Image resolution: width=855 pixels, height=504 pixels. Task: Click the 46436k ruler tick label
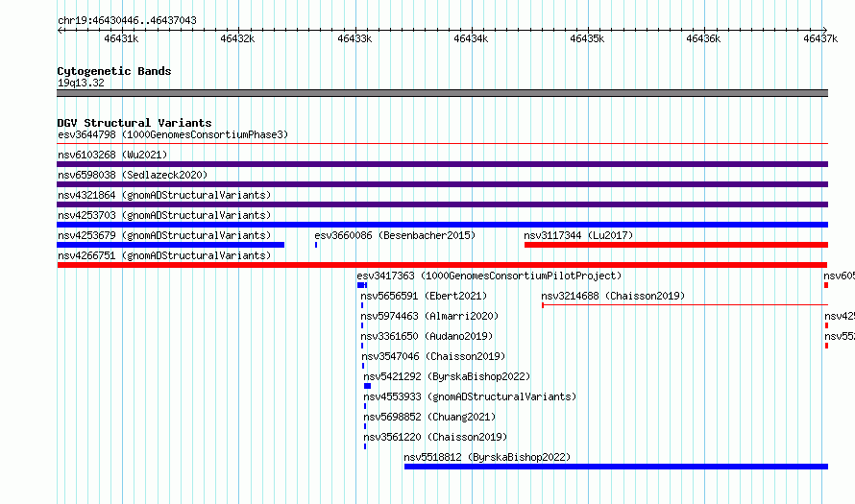703,38
